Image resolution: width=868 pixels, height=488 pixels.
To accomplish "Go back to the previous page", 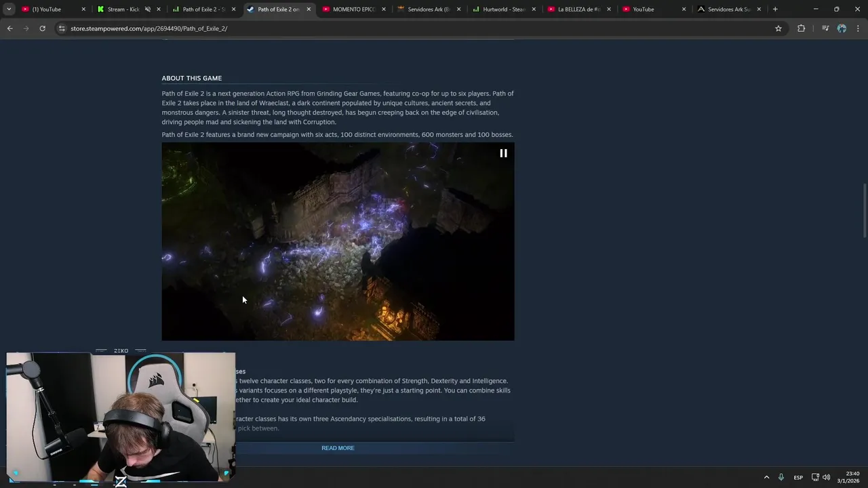I will (x=9, y=28).
